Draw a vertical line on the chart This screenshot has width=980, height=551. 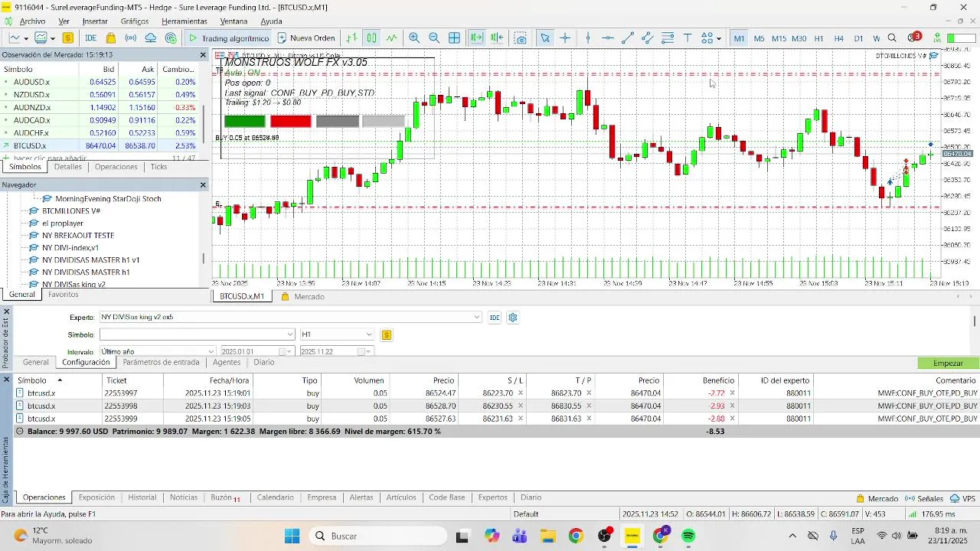tap(588, 38)
